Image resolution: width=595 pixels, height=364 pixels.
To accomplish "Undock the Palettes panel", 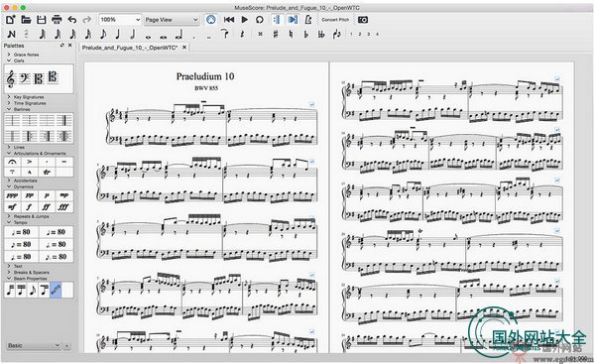I will (62, 46).
